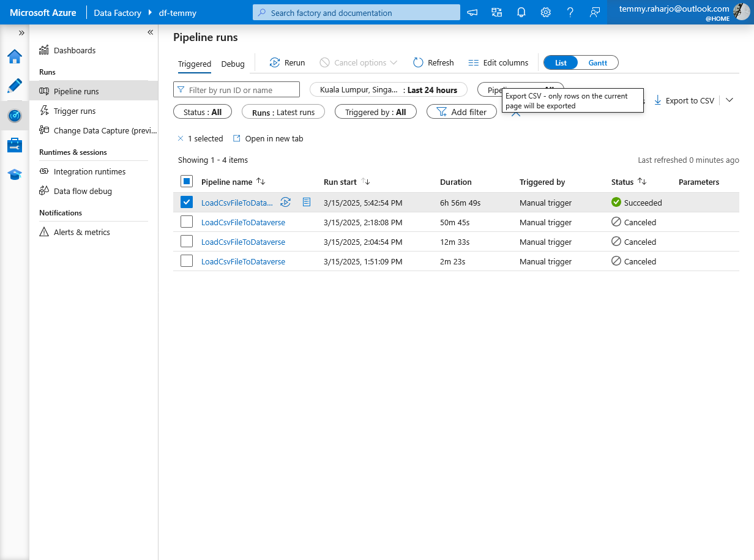Open the Cancel options dropdown

pyautogui.click(x=359, y=62)
